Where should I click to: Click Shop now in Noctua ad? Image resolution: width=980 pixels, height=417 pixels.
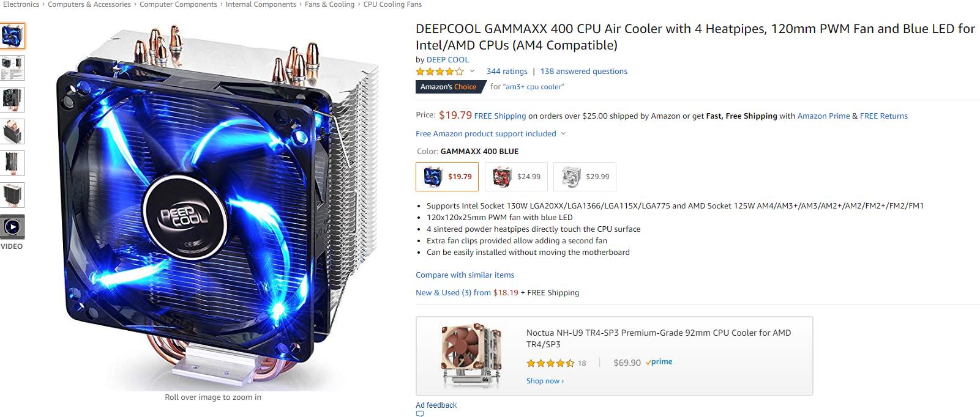(x=545, y=381)
